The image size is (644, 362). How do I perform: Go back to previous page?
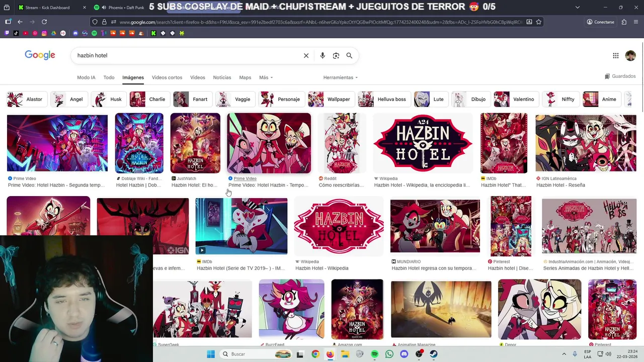click(20, 22)
